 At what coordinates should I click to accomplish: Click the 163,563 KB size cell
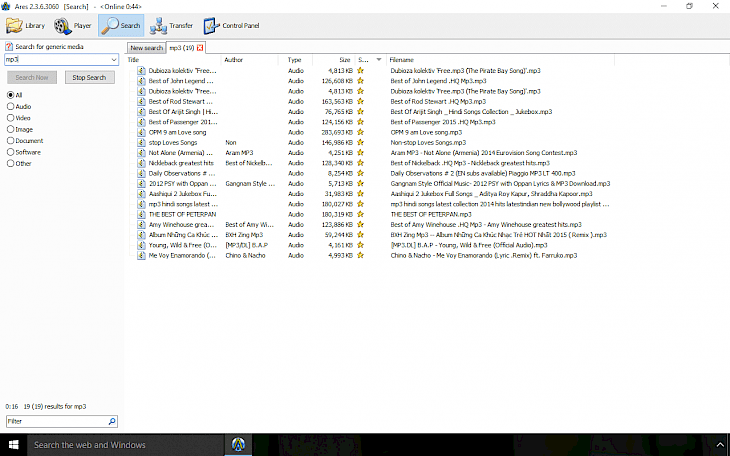[337, 102]
